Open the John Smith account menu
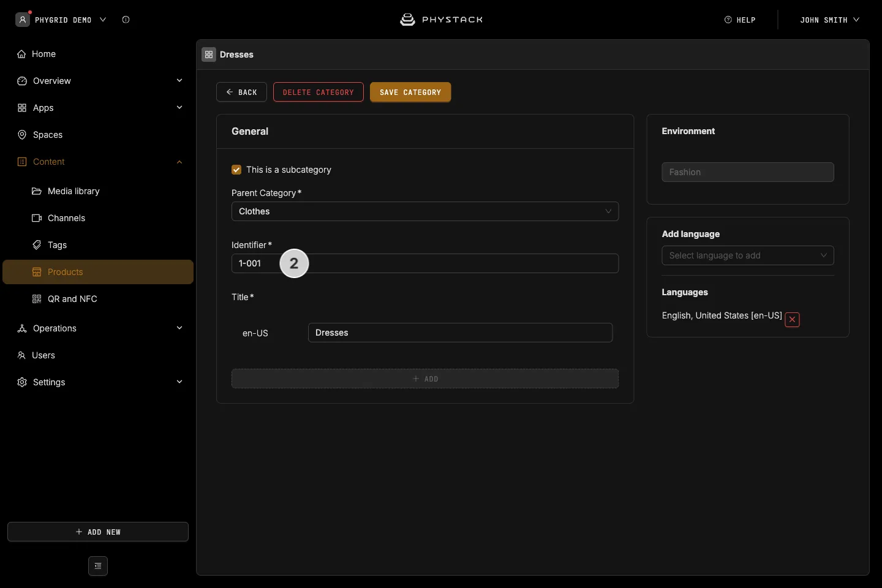Screen dimensions: 882x588 (830, 20)
